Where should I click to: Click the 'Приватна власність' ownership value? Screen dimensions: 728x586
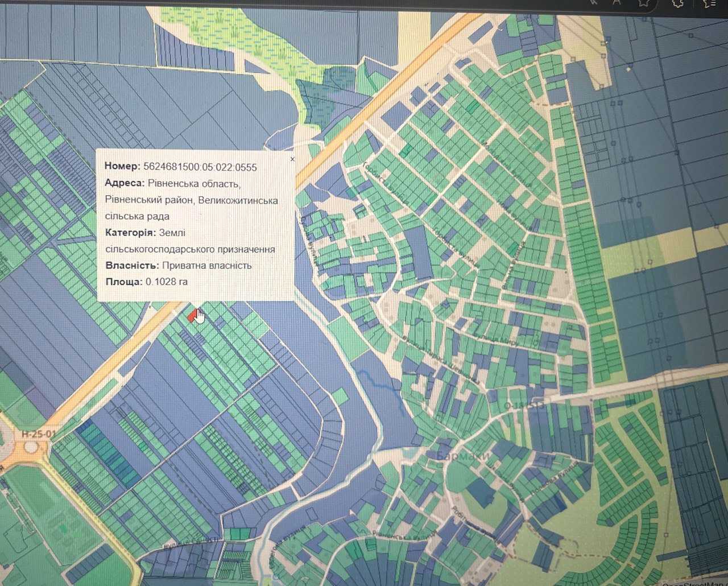207,266
